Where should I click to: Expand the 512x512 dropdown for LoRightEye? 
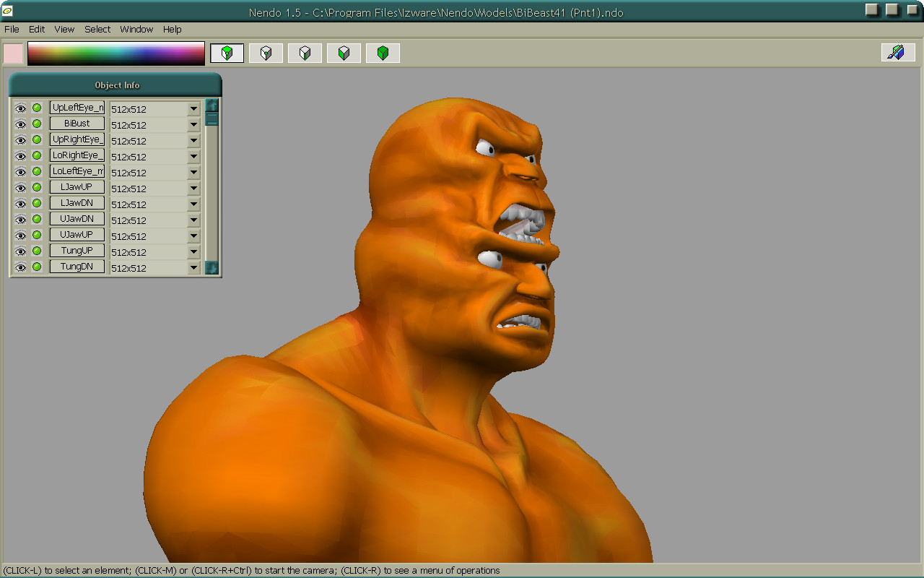point(193,157)
